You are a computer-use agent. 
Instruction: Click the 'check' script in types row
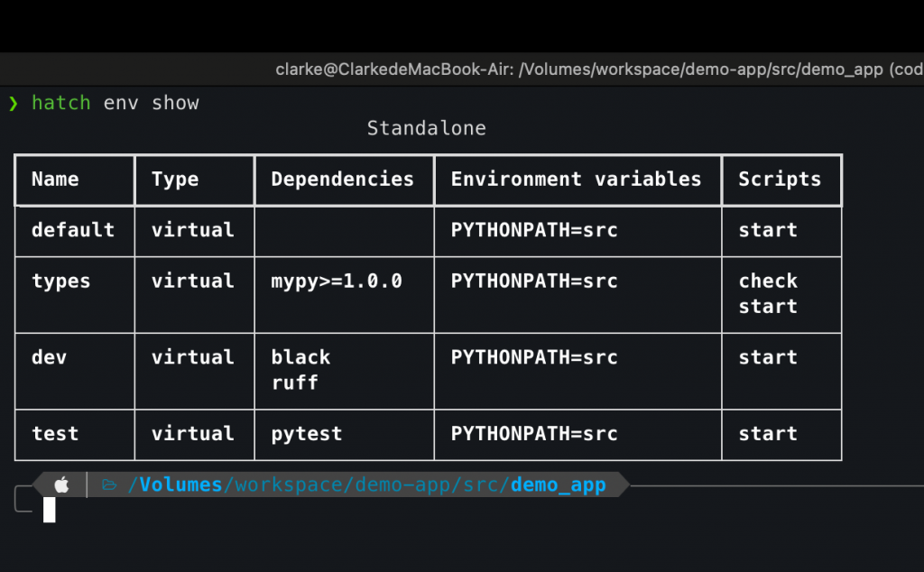(768, 281)
